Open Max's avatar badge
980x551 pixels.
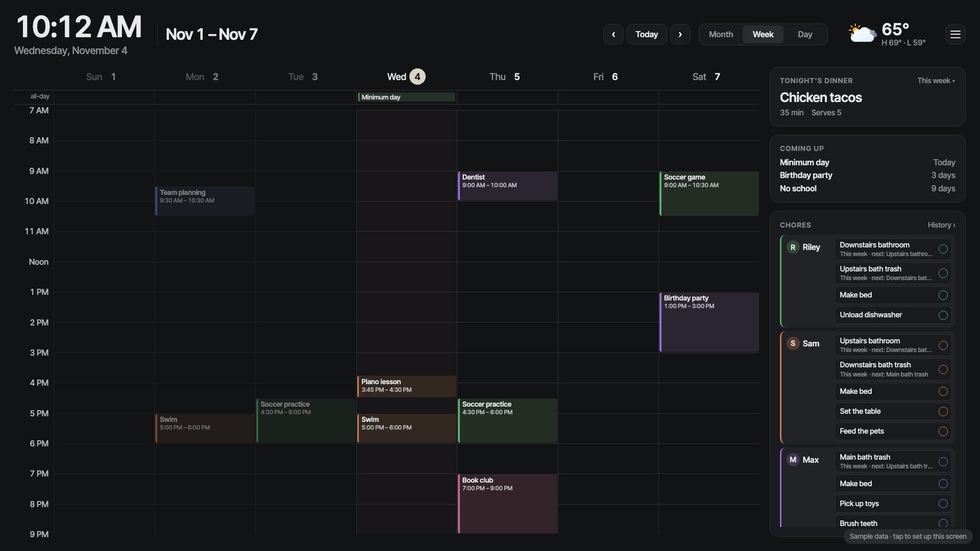pyautogui.click(x=793, y=460)
